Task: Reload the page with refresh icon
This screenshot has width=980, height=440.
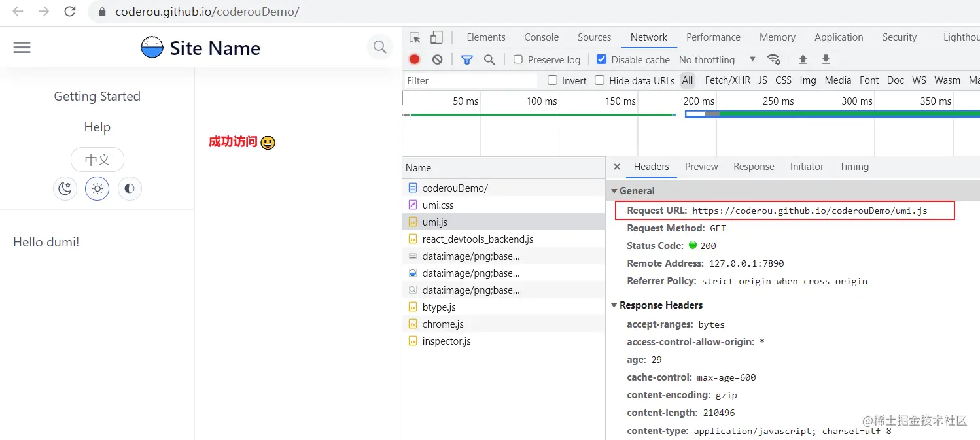Action: click(69, 12)
